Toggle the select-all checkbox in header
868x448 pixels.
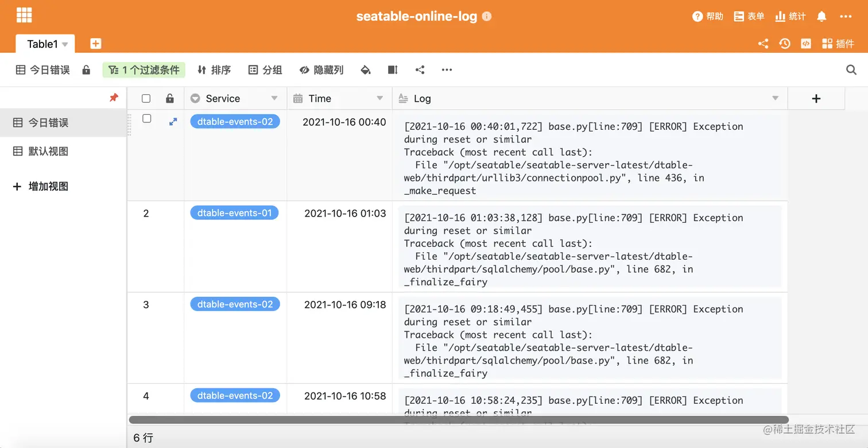click(146, 99)
